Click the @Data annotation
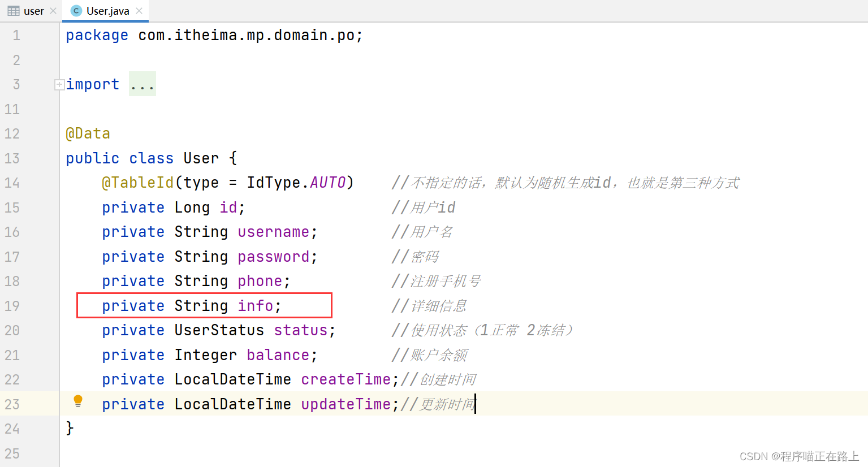 [x=88, y=133]
